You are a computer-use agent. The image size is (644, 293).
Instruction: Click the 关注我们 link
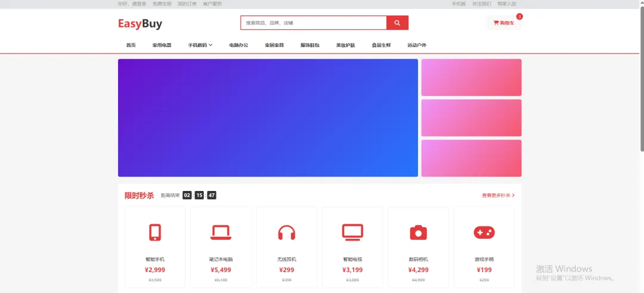pyautogui.click(x=481, y=4)
